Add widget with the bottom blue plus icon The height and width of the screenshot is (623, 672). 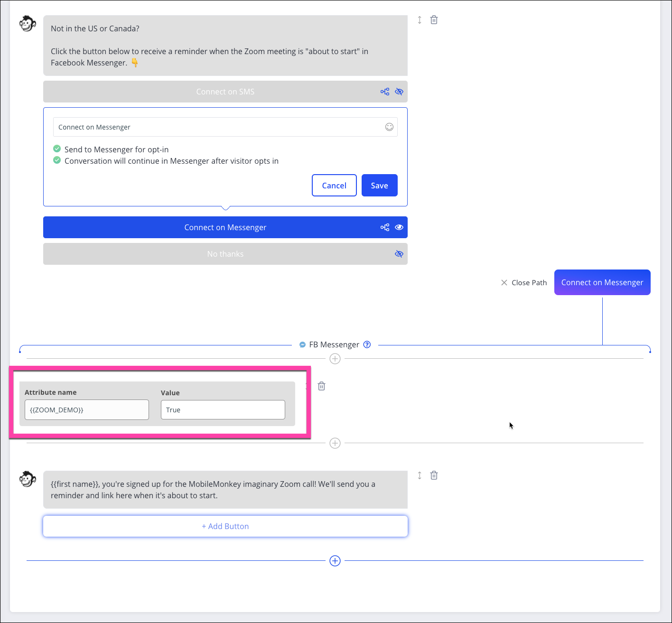pyautogui.click(x=335, y=561)
